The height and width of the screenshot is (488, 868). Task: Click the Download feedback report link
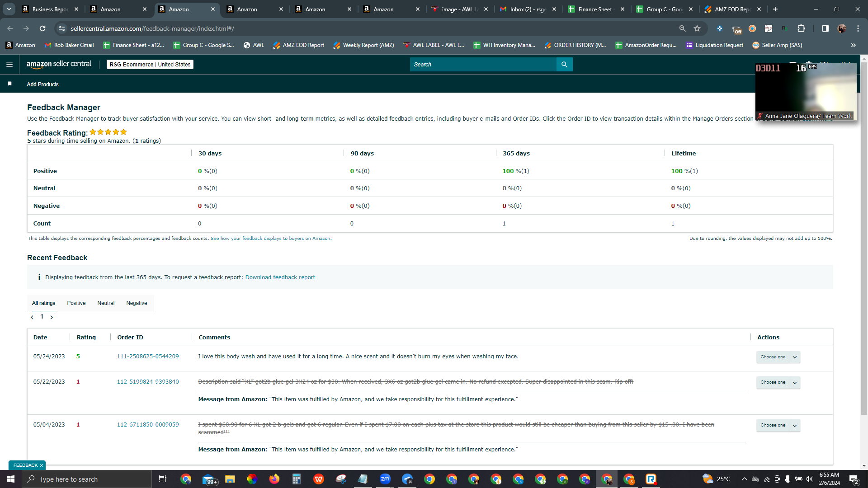(x=280, y=277)
